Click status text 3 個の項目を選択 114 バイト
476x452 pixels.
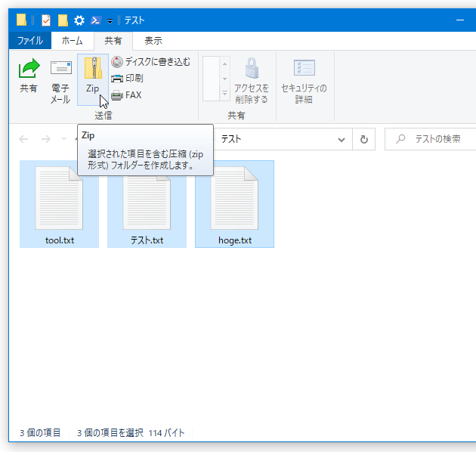131,432
